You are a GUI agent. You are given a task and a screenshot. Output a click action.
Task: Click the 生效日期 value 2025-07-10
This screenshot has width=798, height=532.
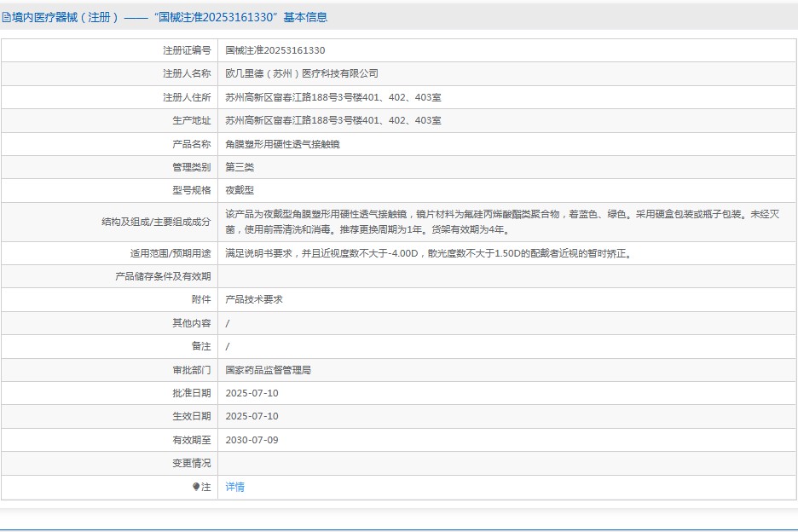point(252,416)
